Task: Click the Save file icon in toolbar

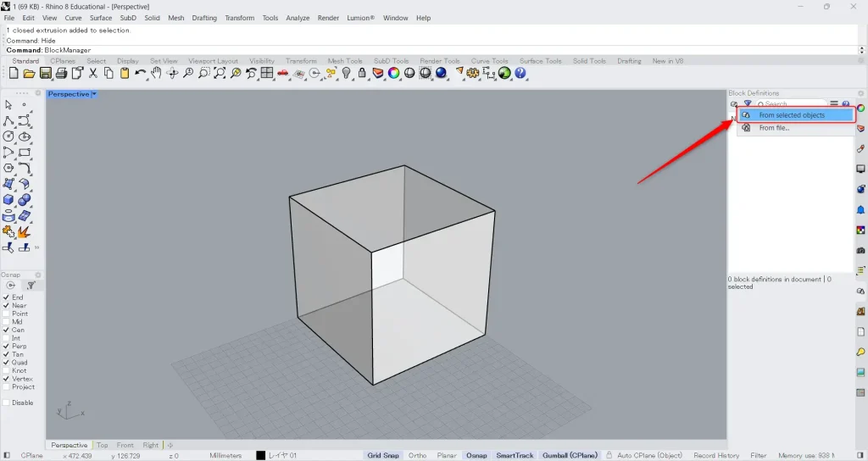Action: click(x=46, y=74)
